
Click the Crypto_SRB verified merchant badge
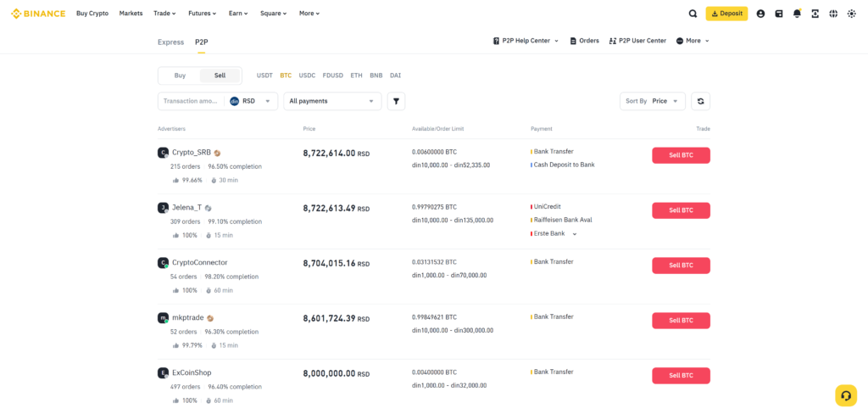[218, 153]
